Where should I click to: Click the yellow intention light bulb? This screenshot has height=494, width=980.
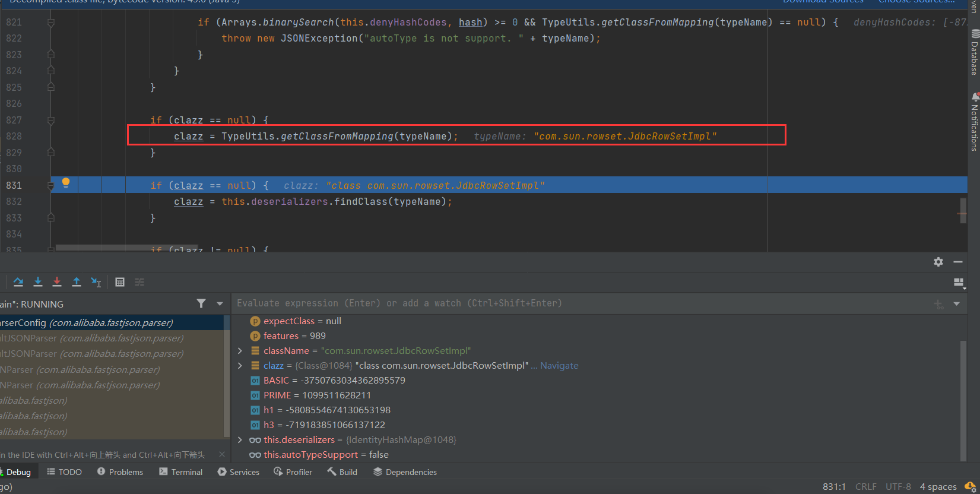(66, 183)
